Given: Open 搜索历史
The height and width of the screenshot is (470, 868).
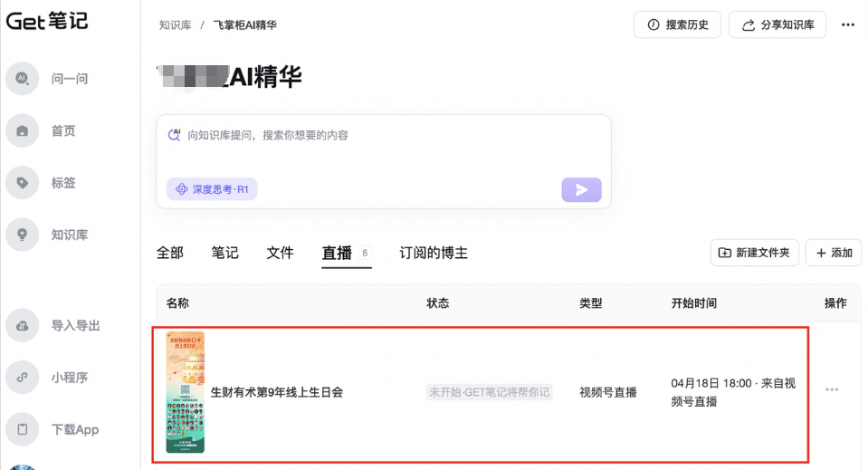Looking at the screenshot, I should click(678, 25).
